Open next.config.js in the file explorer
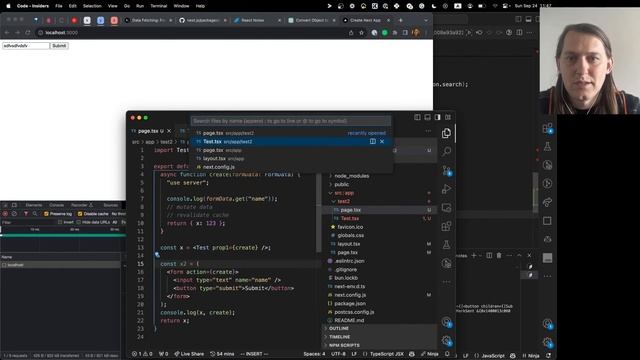 [x=350, y=295]
